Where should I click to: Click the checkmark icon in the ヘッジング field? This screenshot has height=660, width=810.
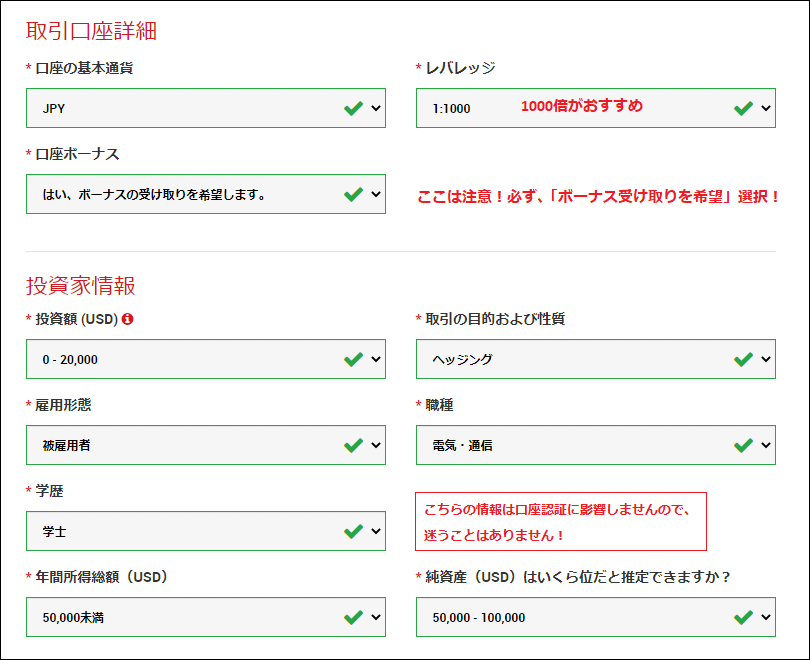click(742, 358)
